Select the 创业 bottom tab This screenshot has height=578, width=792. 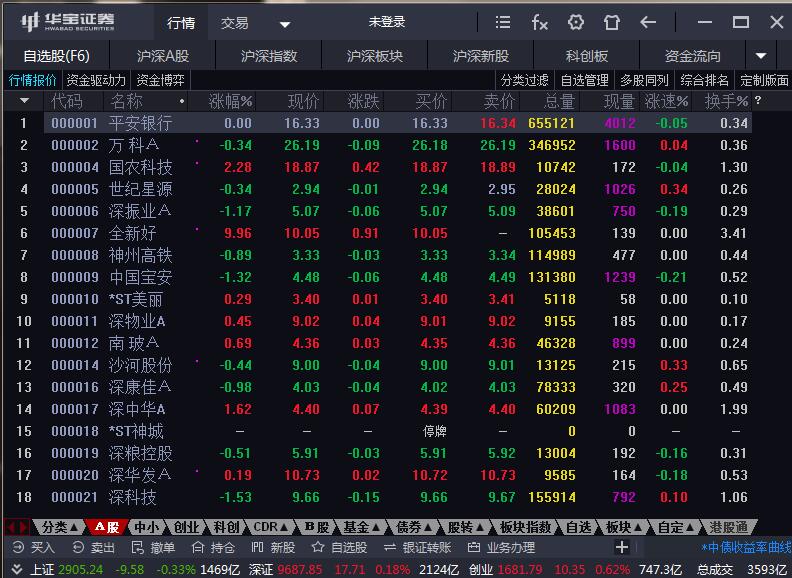coord(186,527)
